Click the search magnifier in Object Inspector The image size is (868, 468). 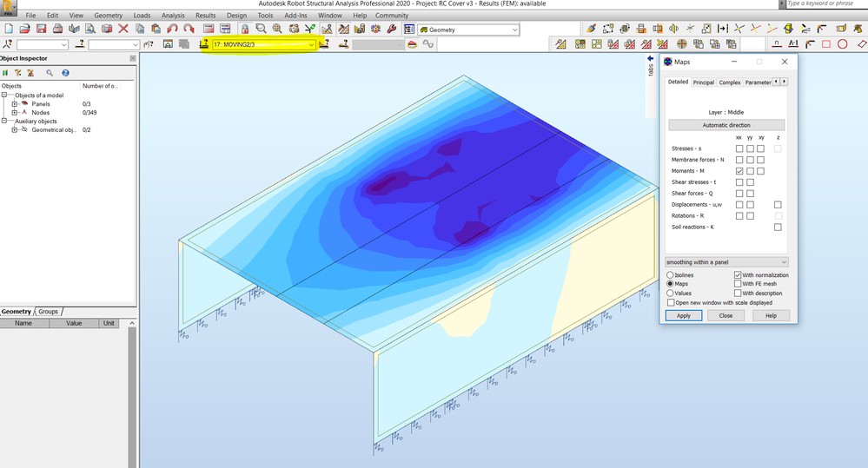coord(50,72)
